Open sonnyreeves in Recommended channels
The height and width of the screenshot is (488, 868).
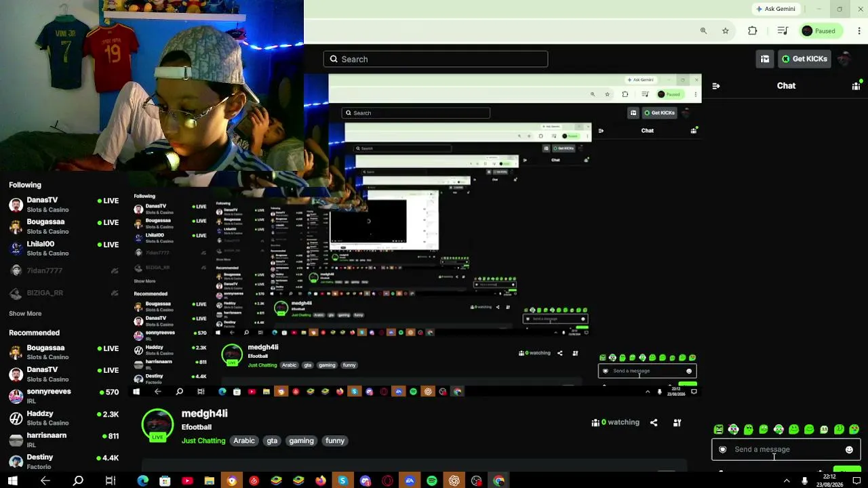click(x=64, y=396)
